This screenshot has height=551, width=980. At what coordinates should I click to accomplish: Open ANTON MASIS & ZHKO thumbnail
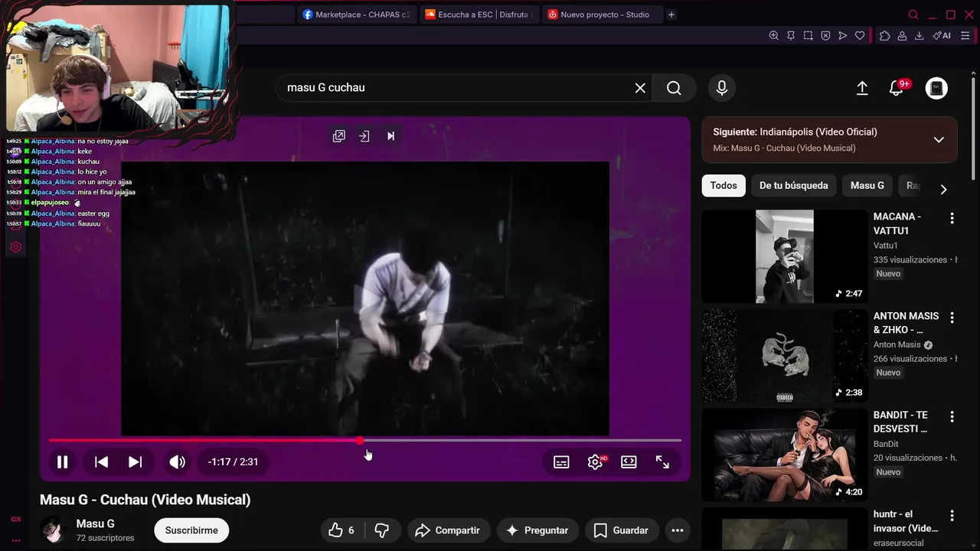click(785, 356)
